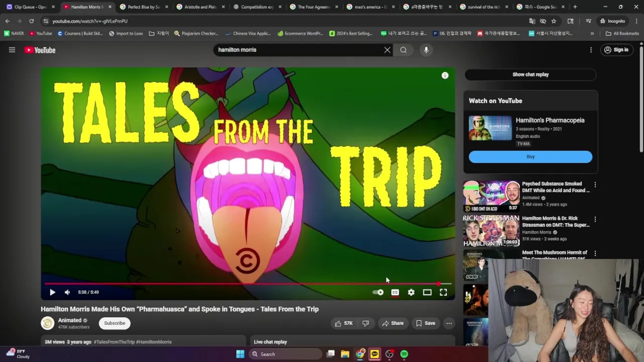Enter fullscreen mode
The height and width of the screenshot is (362, 644).
click(443, 292)
